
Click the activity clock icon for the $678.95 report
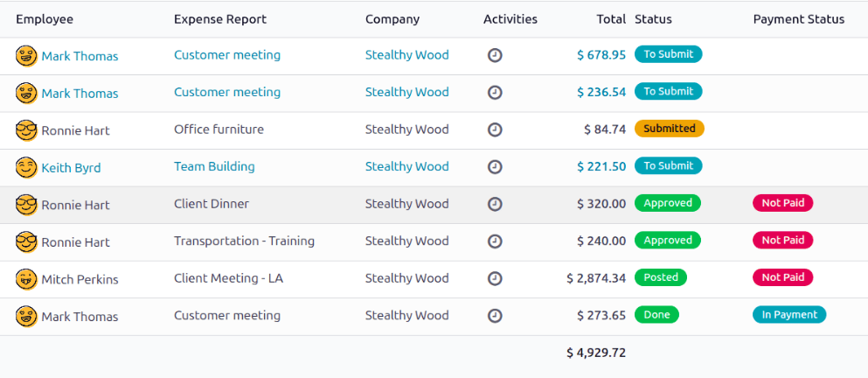click(495, 55)
